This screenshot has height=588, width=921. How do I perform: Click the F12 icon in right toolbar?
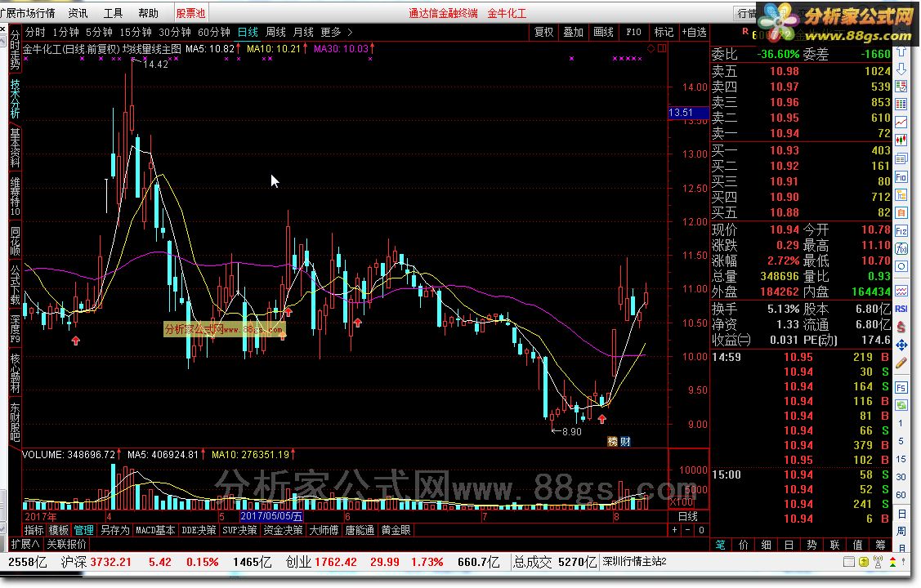tap(901, 231)
